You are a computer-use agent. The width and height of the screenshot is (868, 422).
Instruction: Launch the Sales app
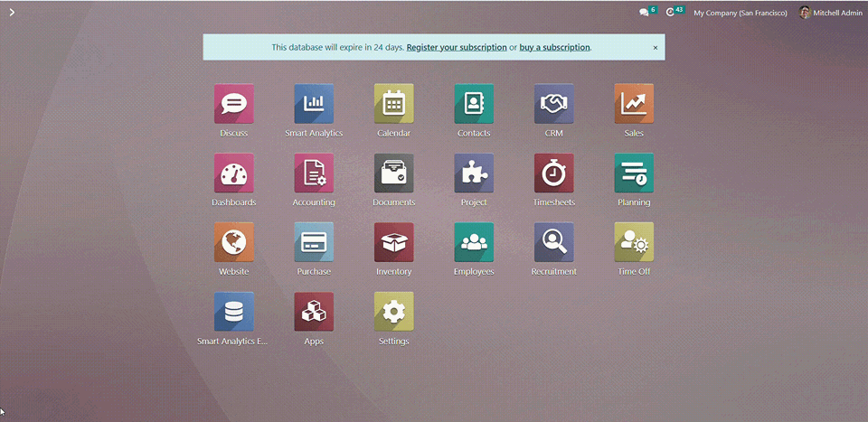click(x=634, y=103)
